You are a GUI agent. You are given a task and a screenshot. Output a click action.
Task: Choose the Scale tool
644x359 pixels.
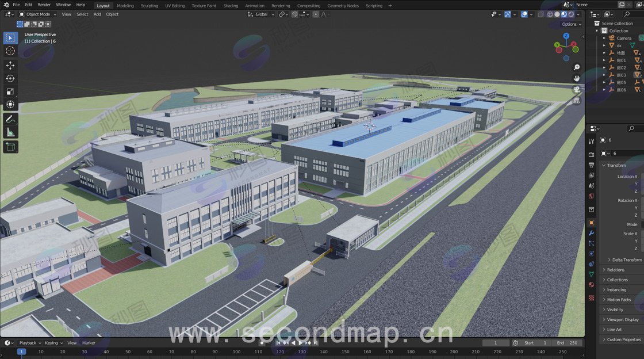click(10, 91)
